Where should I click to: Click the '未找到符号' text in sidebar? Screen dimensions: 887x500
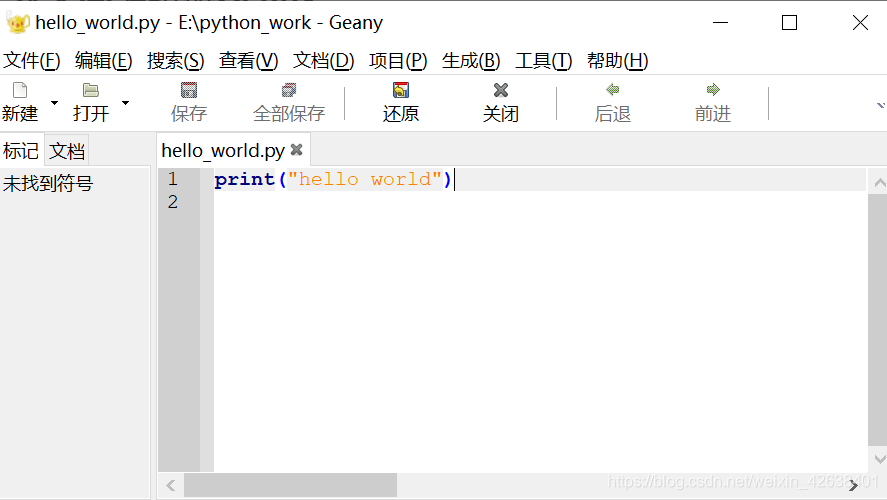(x=48, y=183)
